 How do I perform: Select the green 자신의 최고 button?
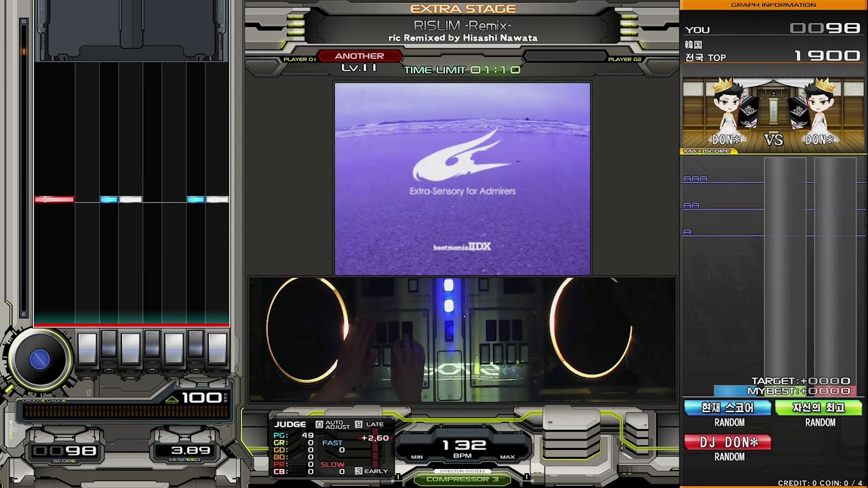(x=818, y=408)
